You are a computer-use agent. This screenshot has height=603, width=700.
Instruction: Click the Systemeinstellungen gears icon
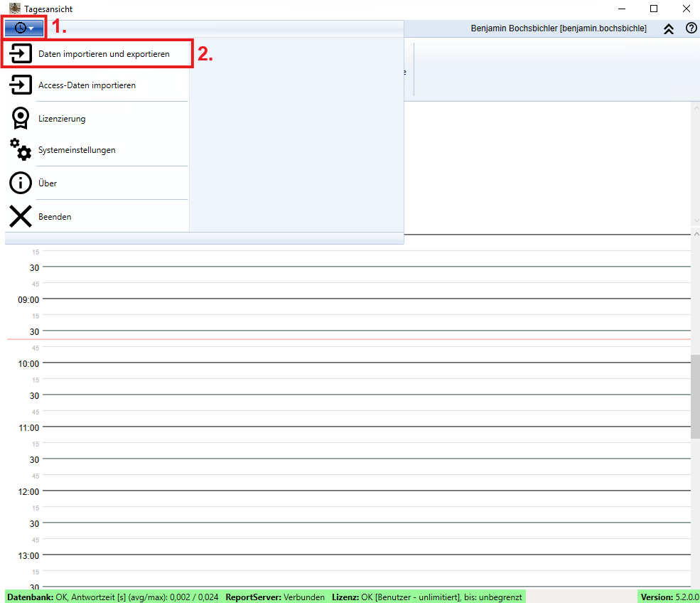20,150
